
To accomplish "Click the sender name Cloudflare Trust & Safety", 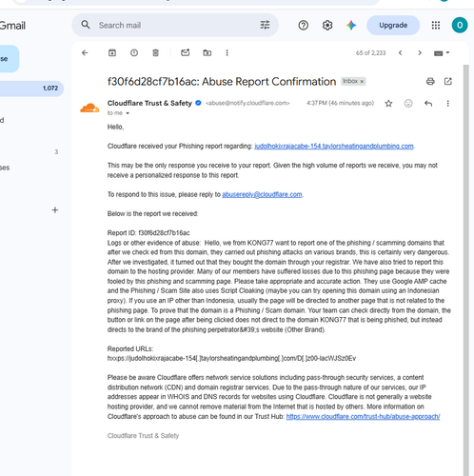I will tap(149, 103).
